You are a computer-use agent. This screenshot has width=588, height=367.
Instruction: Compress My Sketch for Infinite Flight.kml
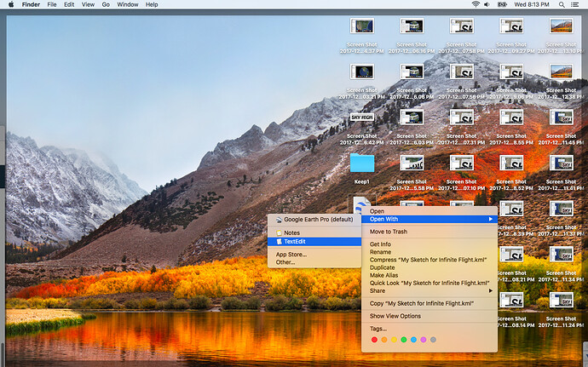[x=429, y=260]
